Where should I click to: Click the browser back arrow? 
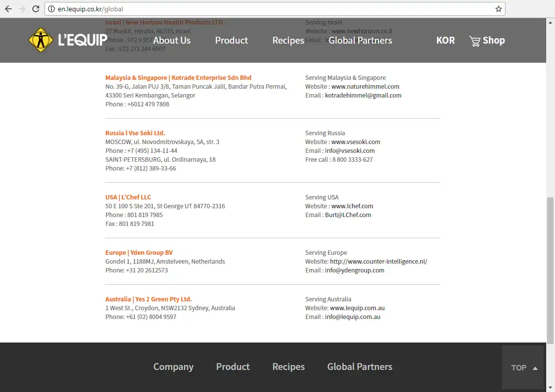(x=8, y=9)
